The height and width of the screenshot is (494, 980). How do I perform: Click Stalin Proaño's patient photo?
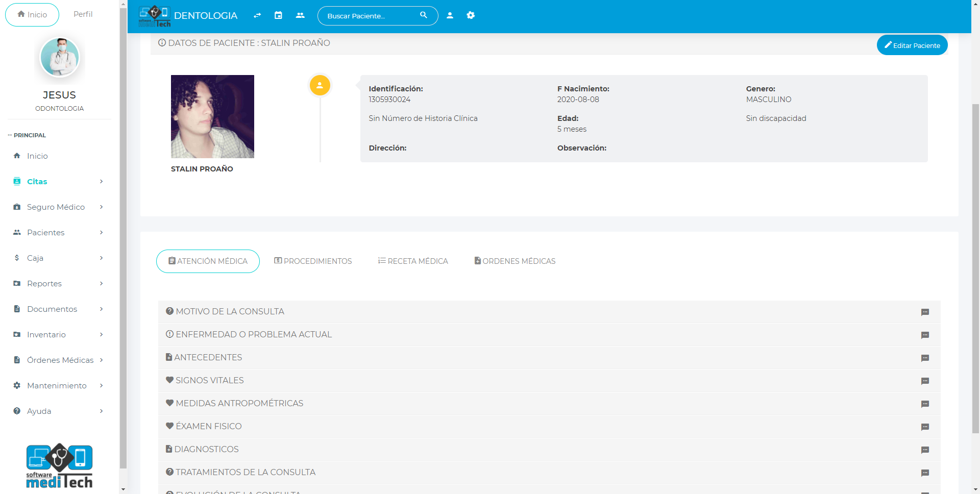(212, 116)
